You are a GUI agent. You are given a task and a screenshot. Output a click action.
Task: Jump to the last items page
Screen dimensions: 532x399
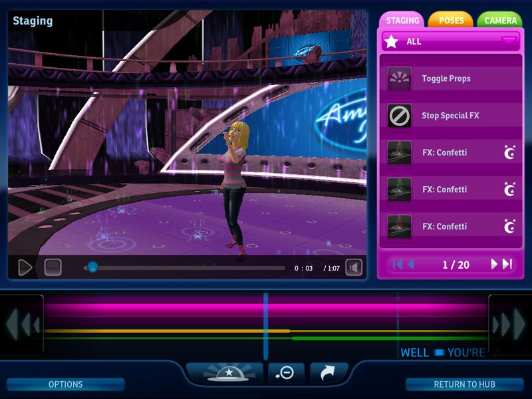507,264
